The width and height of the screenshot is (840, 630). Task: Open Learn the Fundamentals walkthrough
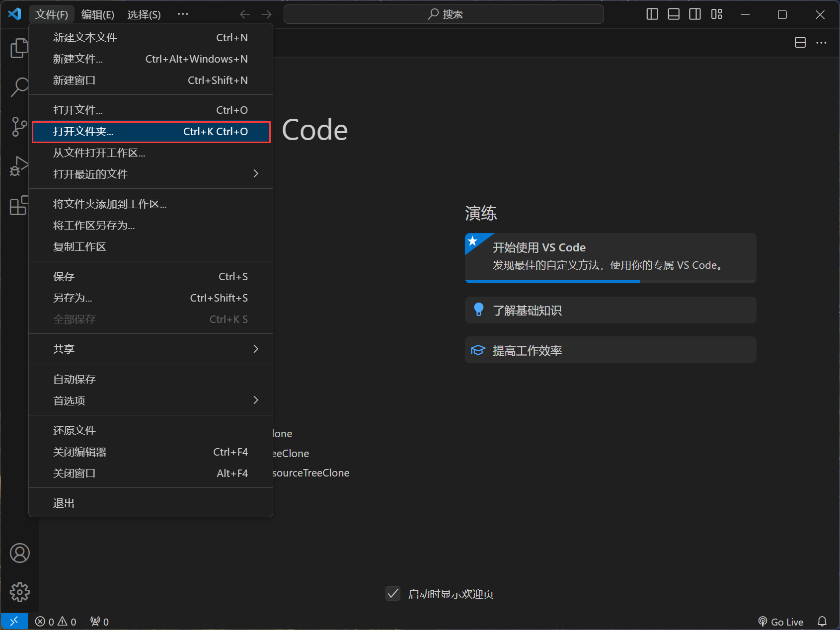pyautogui.click(x=611, y=310)
